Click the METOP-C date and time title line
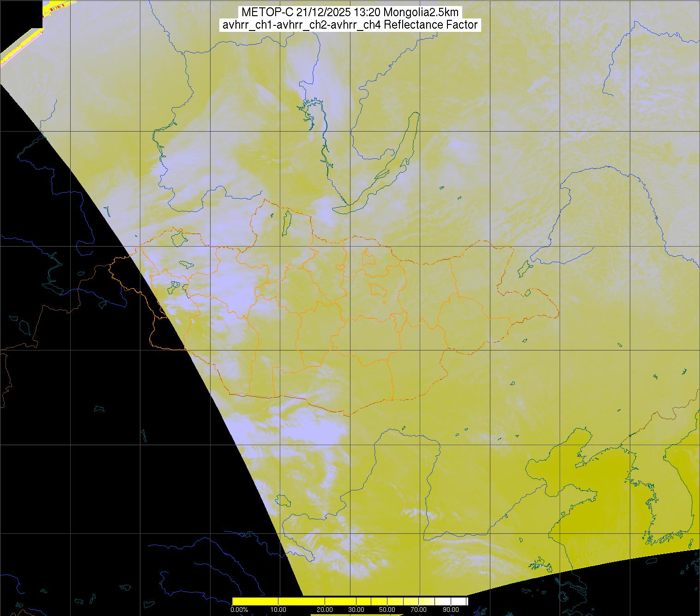Image resolution: width=700 pixels, height=616 pixels. coord(350,12)
